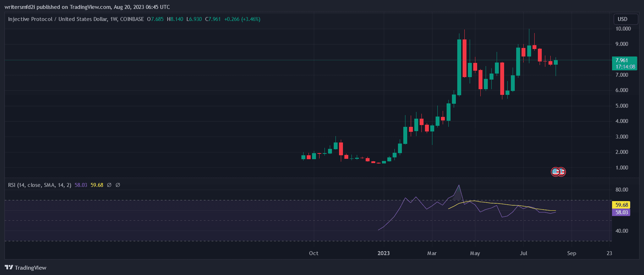
Task: Click the Oct label on time axis
Action: coord(313,253)
